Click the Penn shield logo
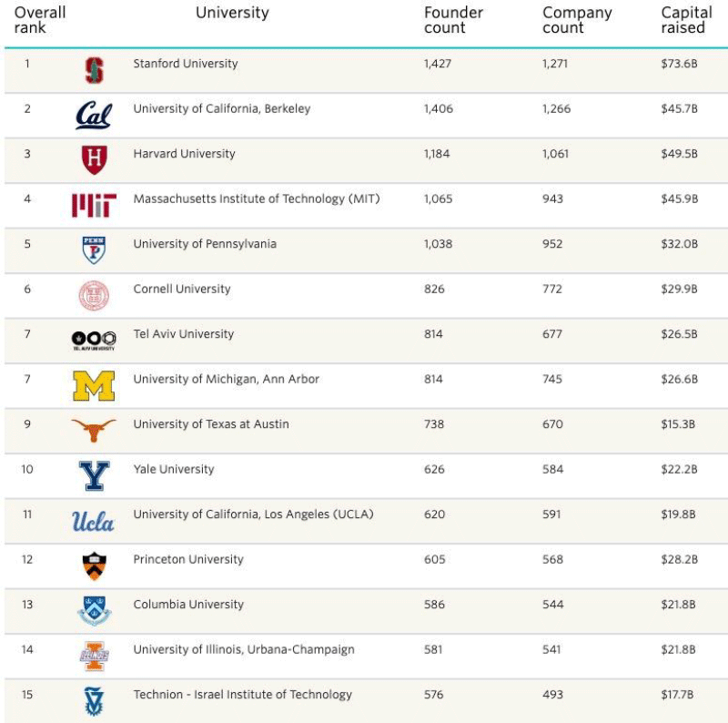 coord(94,249)
